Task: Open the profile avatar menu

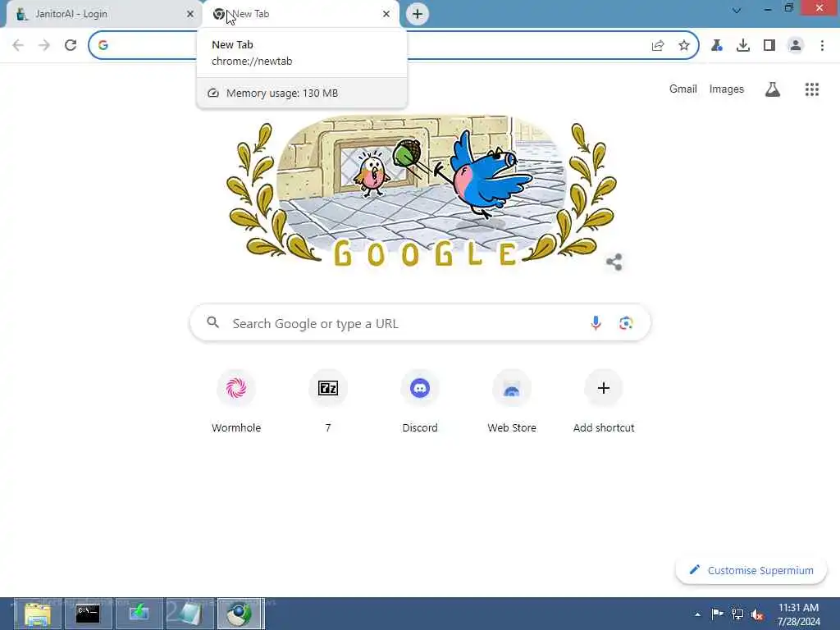Action: tap(796, 46)
